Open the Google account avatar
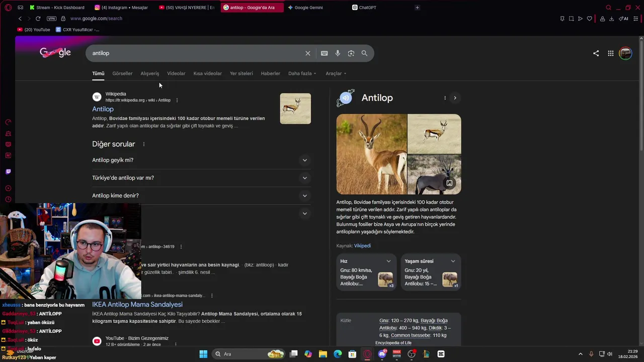This screenshot has width=644, height=362. click(x=625, y=53)
